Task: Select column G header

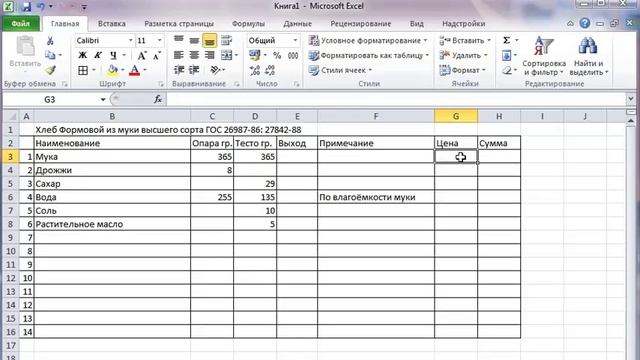Action: tap(456, 116)
